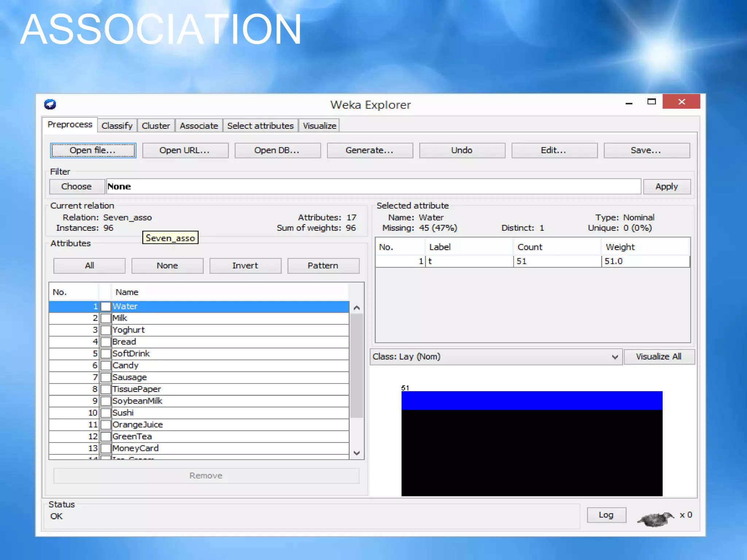Click the Weka bird logo icon in title bar
Screen dimensions: 747x560
(50, 104)
